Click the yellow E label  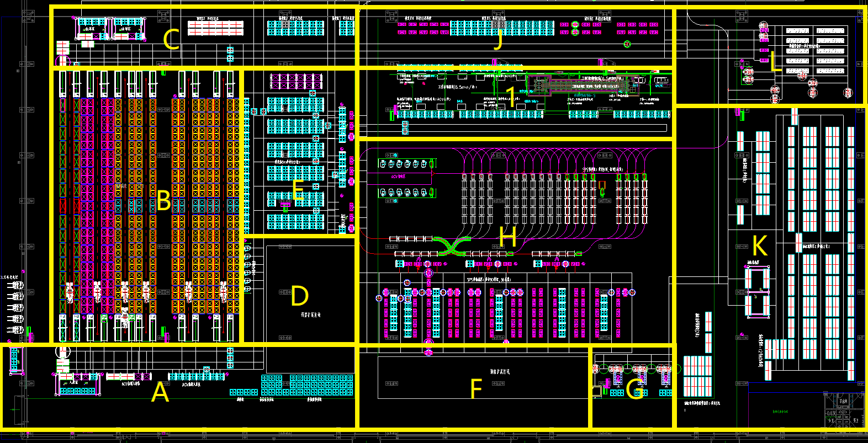click(298, 190)
